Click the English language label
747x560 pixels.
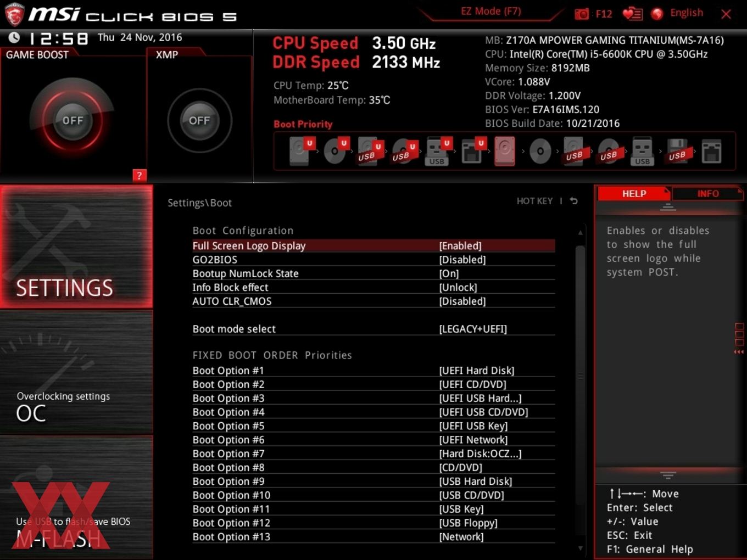687,13
